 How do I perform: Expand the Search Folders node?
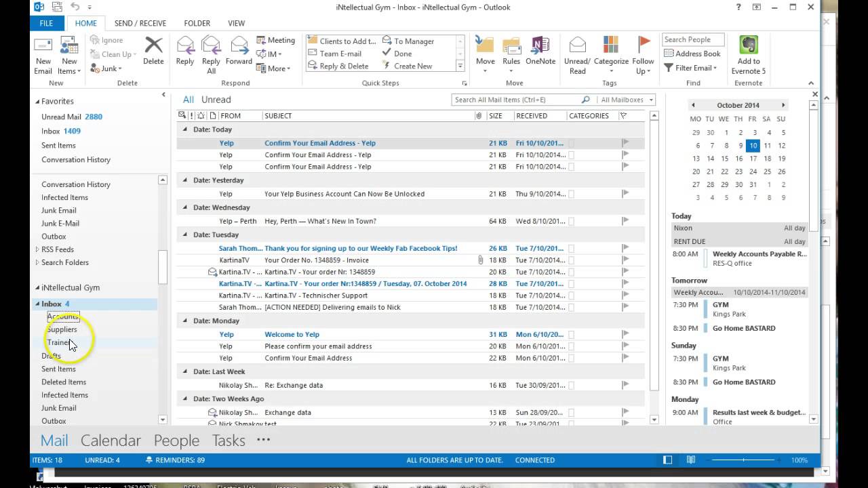point(37,262)
